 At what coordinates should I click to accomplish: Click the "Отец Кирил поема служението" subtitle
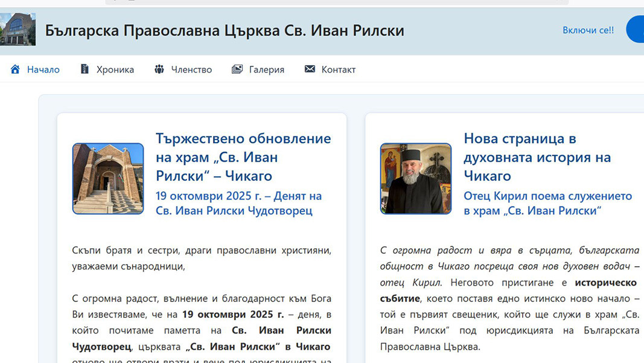547,204
